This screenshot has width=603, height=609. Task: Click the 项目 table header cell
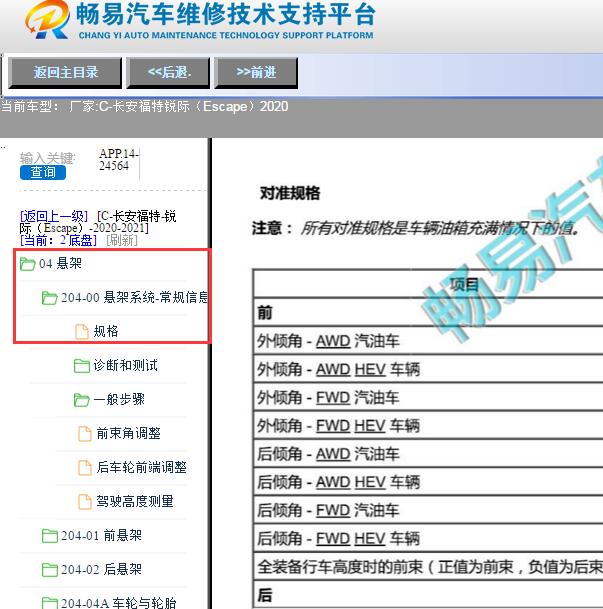(428, 284)
